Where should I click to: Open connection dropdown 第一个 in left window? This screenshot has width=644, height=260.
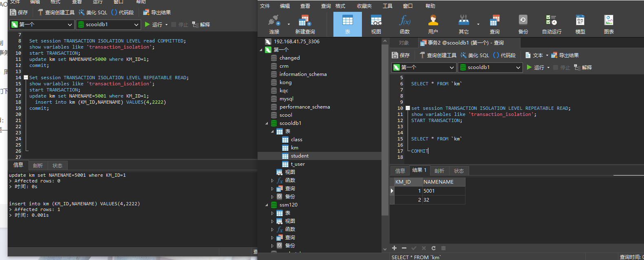tap(42, 24)
